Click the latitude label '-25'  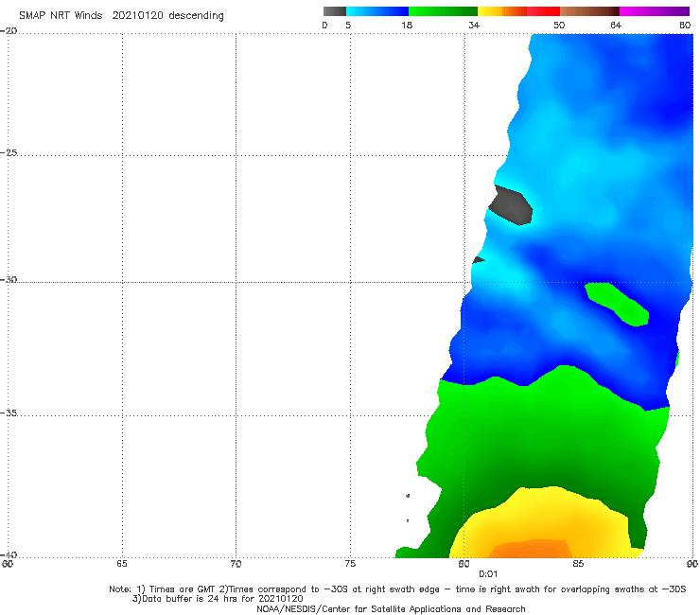click(x=9, y=152)
